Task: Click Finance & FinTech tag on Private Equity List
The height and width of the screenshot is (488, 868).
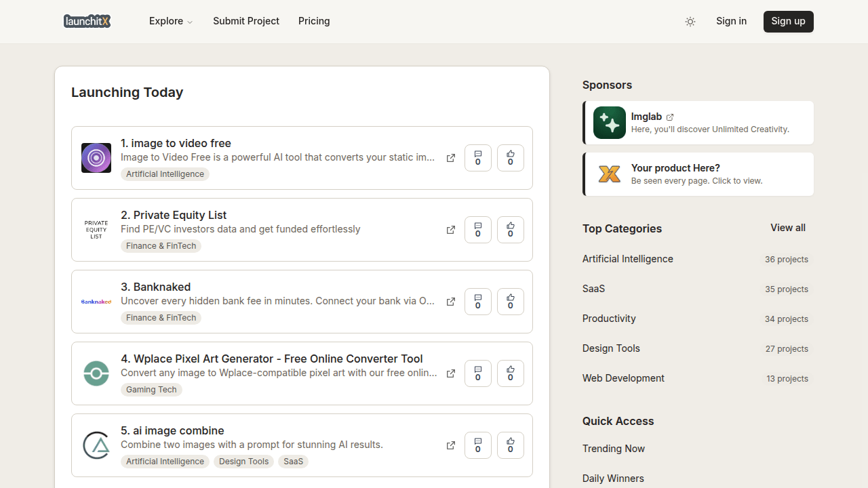Action: pyautogui.click(x=161, y=246)
